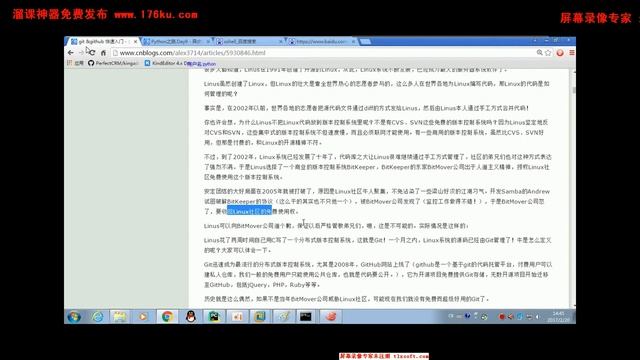This screenshot has width=640, height=360.
Task: Open Windows Explorer folder in taskbar
Action: 120,316
